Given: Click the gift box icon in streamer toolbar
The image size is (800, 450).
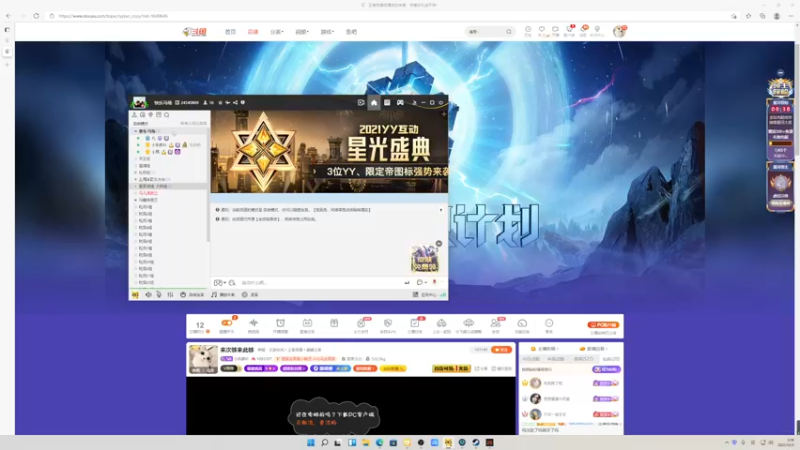Looking at the screenshot, I should click(x=334, y=323).
